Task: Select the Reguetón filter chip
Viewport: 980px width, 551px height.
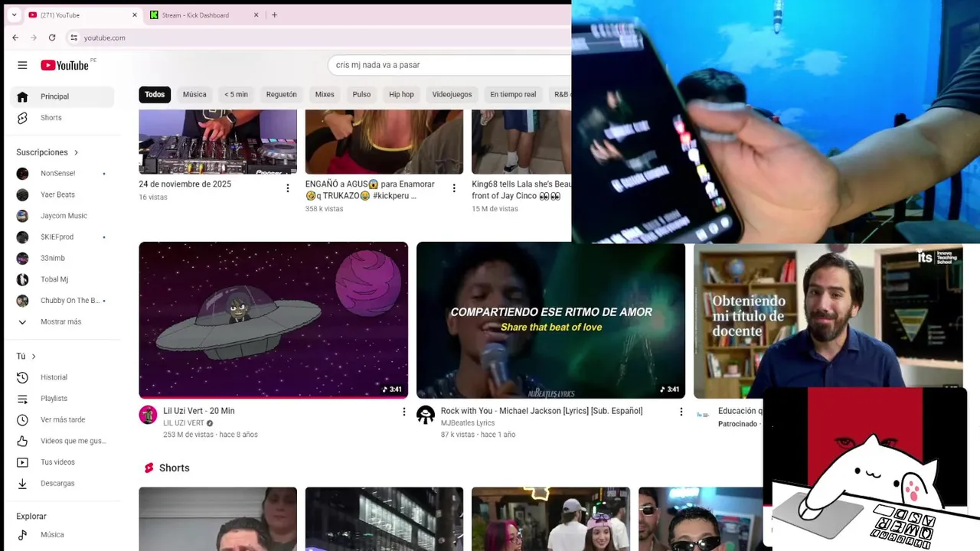Action: tap(281, 94)
